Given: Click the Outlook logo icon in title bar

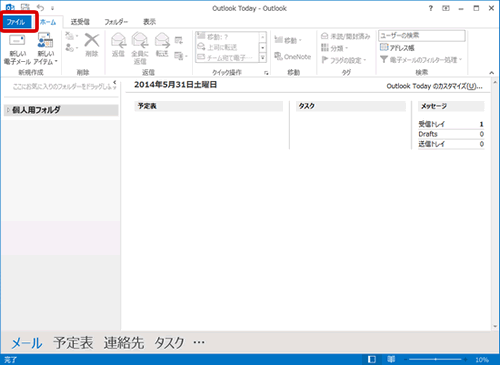Looking at the screenshot, I should [10, 7].
